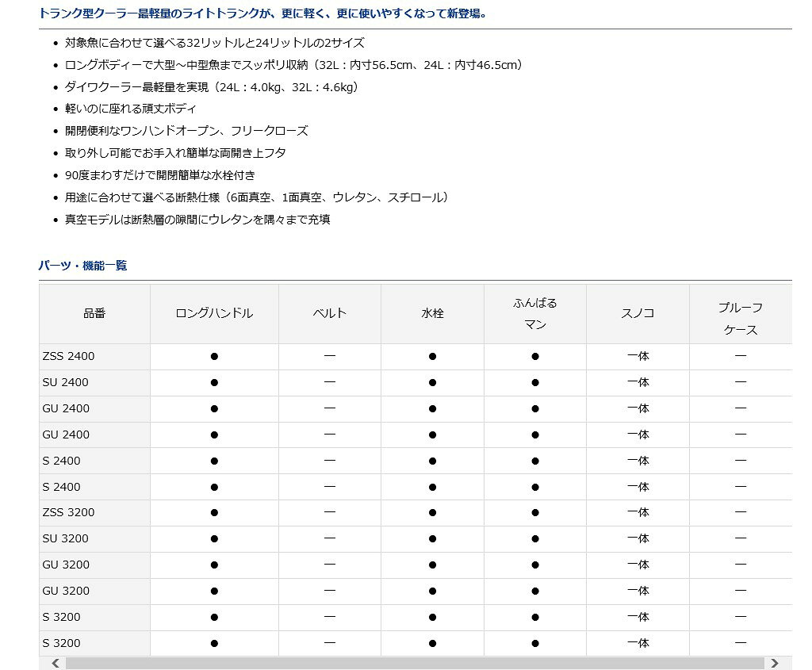Click the 水栓 dot in the SU 2400 row
Screen dimensions: 812x670
pyautogui.click(x=432, y=382)
